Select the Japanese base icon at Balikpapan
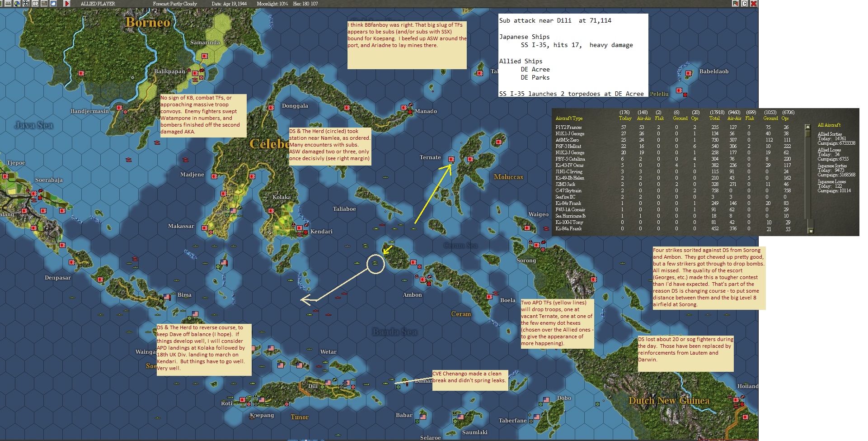 tap(195, 73)
